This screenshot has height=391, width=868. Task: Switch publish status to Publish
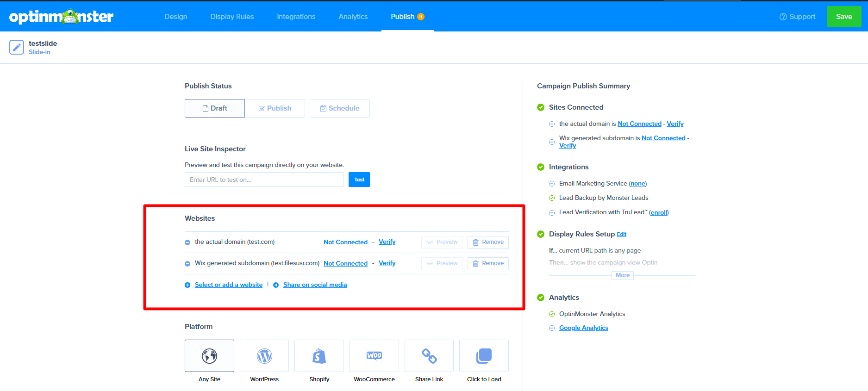pos(275,108)
